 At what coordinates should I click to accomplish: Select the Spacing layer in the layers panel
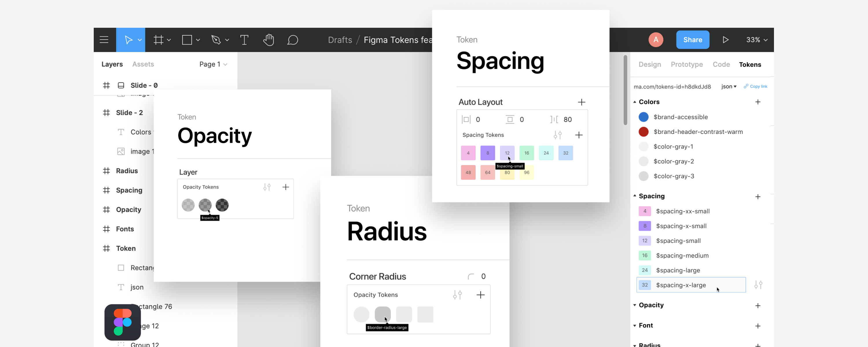click(x=129, y=190)
